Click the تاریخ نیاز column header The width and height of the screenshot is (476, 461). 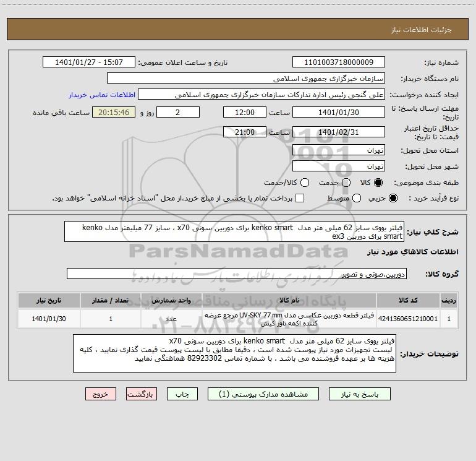(x=49, y=300)
